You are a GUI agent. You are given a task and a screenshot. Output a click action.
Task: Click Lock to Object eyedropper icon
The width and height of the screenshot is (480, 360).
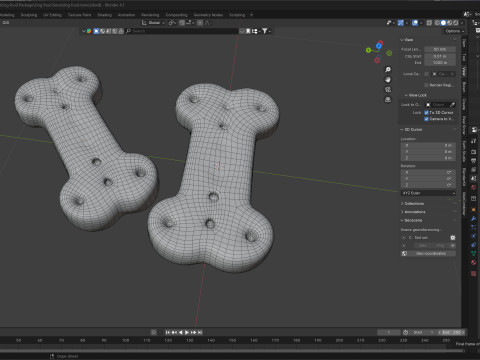452,105
